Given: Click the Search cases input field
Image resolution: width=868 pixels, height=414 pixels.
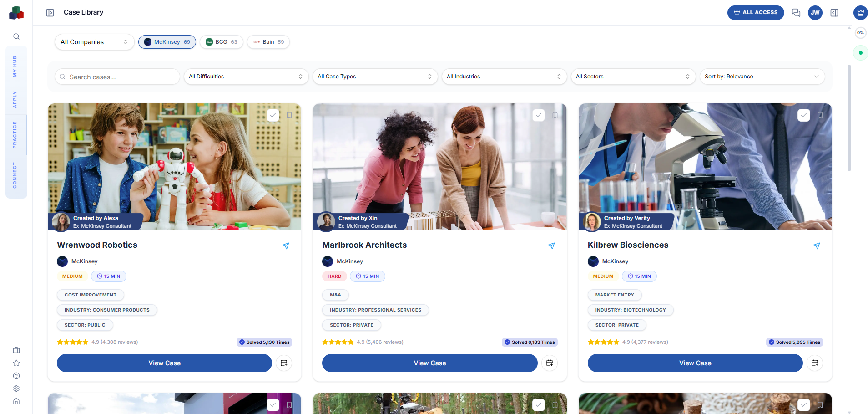Looking at the screenshot, I should 117,77.
